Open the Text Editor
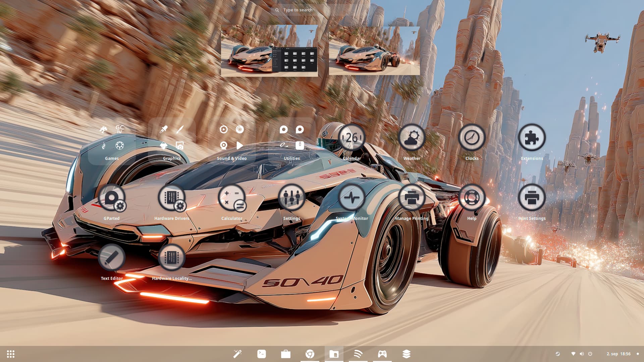 (112, 258)
